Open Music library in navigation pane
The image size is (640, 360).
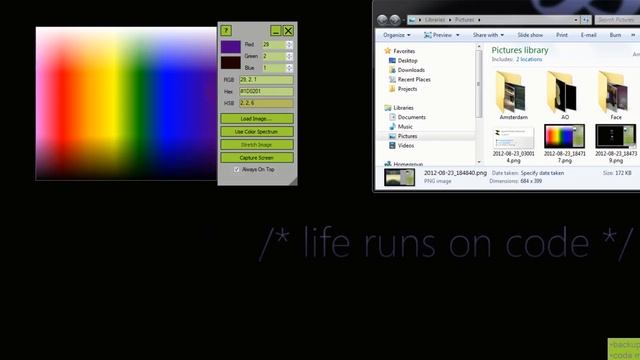[x=401, y=127]
